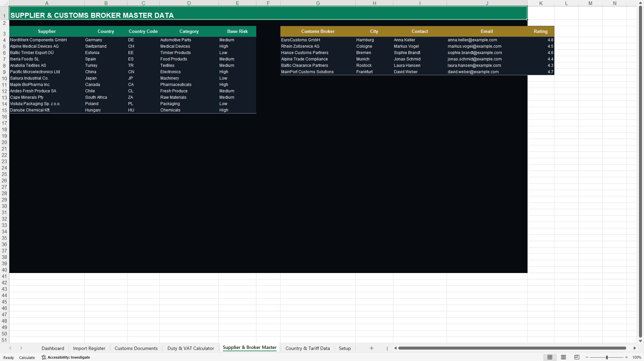Viewport: 644px width, 361px height.
Task: Select row 16 header
Action: tap(4, 117)
